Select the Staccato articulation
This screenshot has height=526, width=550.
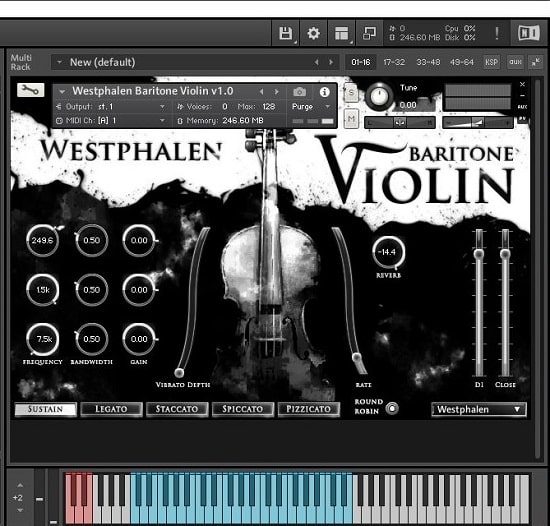click(177, 409)
